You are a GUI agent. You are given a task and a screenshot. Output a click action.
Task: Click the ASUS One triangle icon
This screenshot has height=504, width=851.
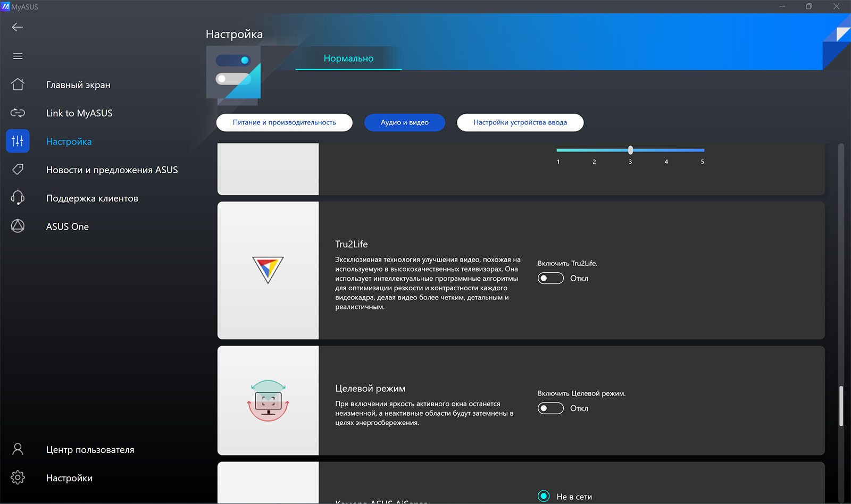click(x=18, y=226)
